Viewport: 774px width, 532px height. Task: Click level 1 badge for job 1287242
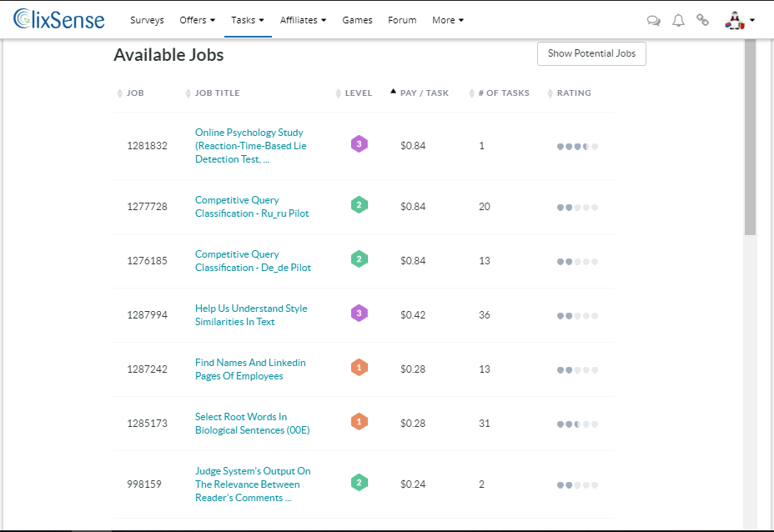click(359, 367)
